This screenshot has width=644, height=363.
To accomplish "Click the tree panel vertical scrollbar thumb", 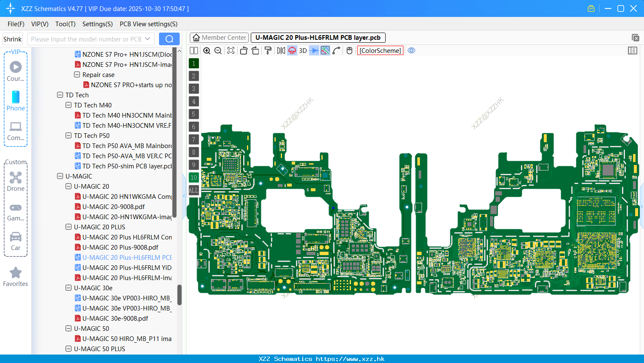I will point(179,295).
